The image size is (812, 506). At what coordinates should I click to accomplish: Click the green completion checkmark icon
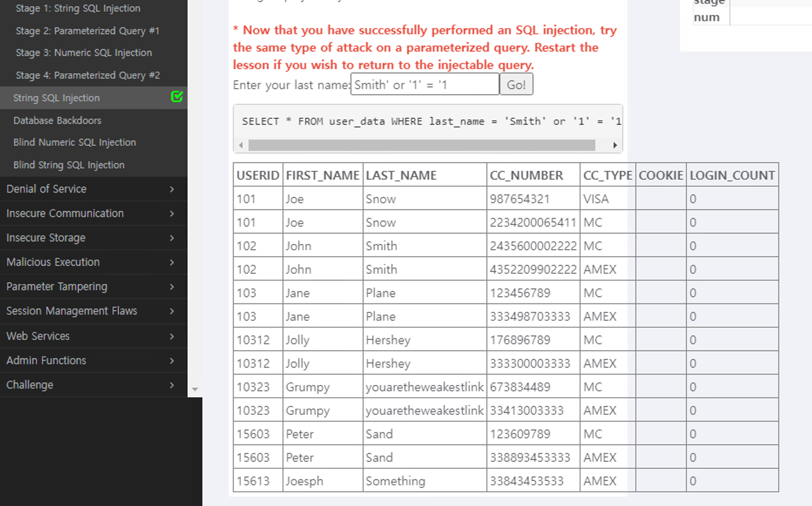pos(177,97)
